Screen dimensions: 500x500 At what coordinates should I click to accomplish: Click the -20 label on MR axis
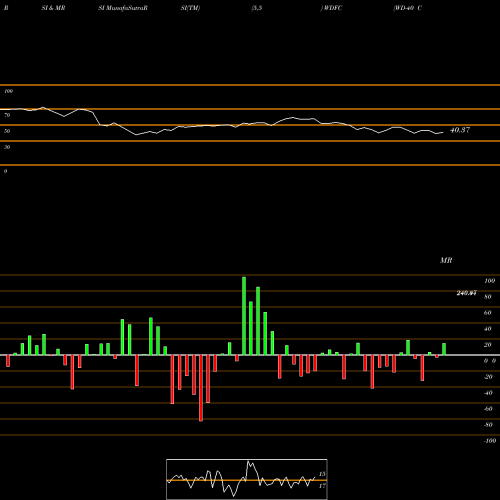[x=488, y=377]
